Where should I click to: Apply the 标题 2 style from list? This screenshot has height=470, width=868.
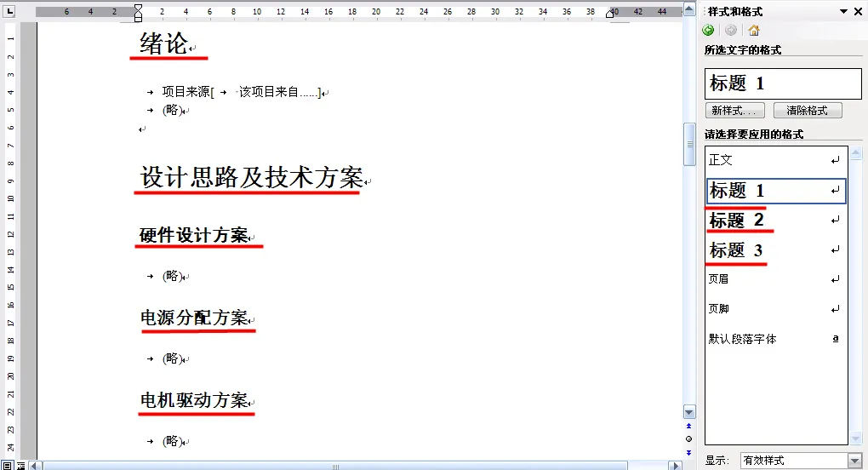click(775, 221)
